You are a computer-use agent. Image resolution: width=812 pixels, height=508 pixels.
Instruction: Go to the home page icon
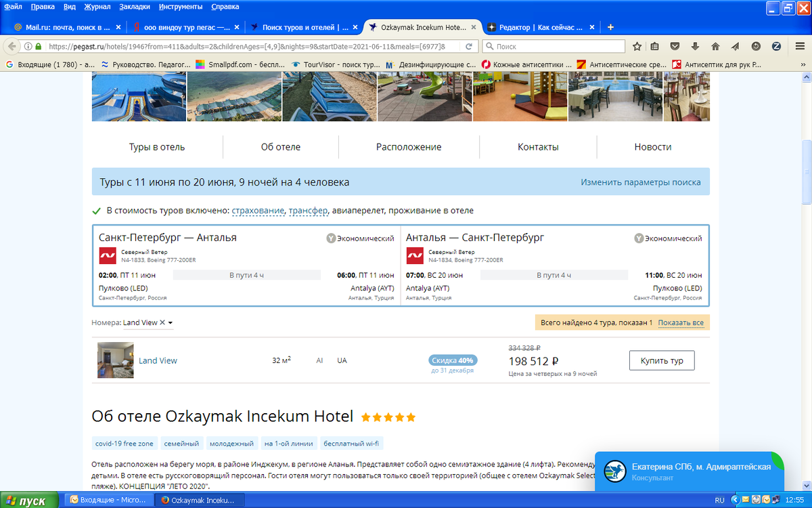(715, 47)
